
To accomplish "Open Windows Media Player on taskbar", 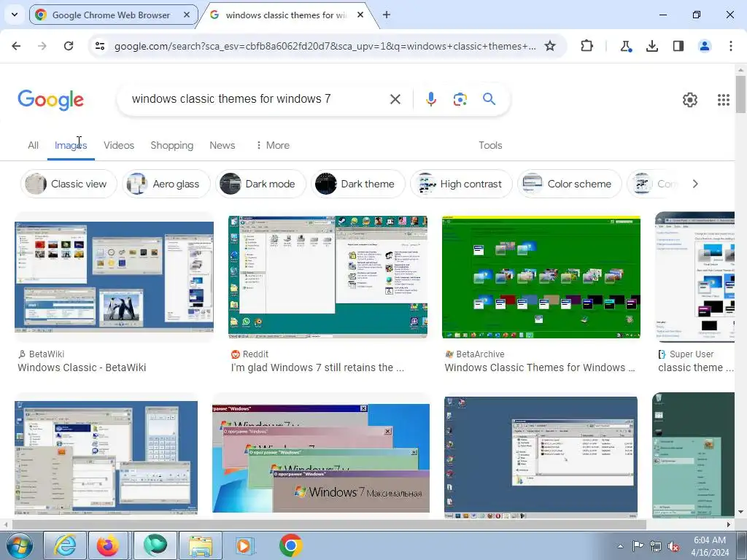I will [x=245, y=545].
